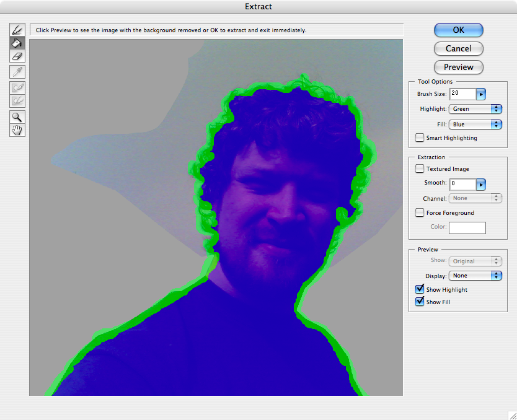Click into the Brush Size input field
The height and width of the screenshot is (420, 517).
(x=462, y=94)
